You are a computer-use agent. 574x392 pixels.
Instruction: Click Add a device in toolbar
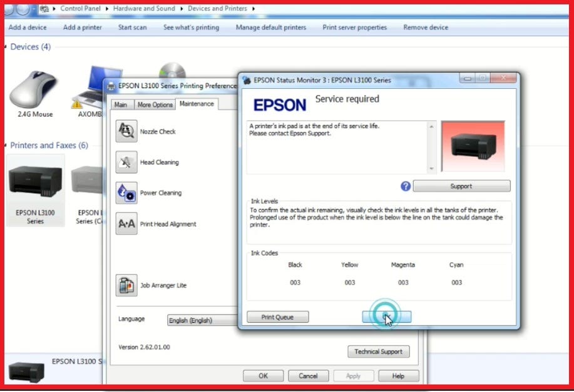pyautogui.click(x=28, y=28)
